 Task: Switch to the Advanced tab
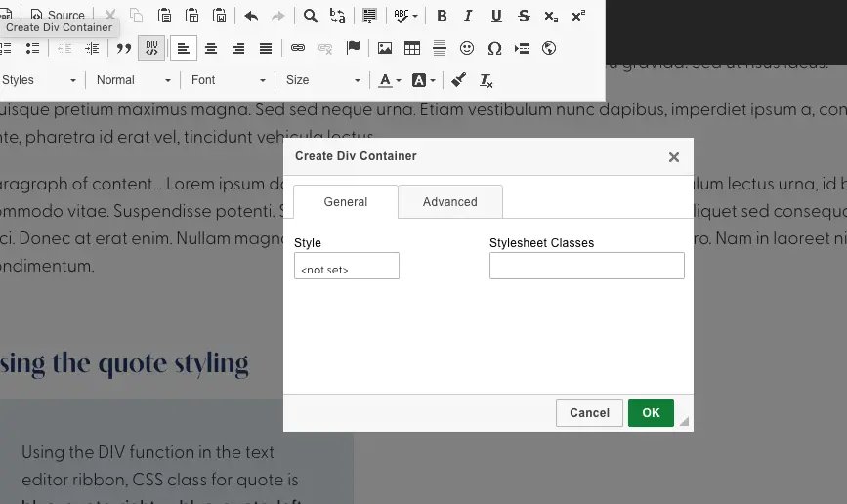(449, 202)
